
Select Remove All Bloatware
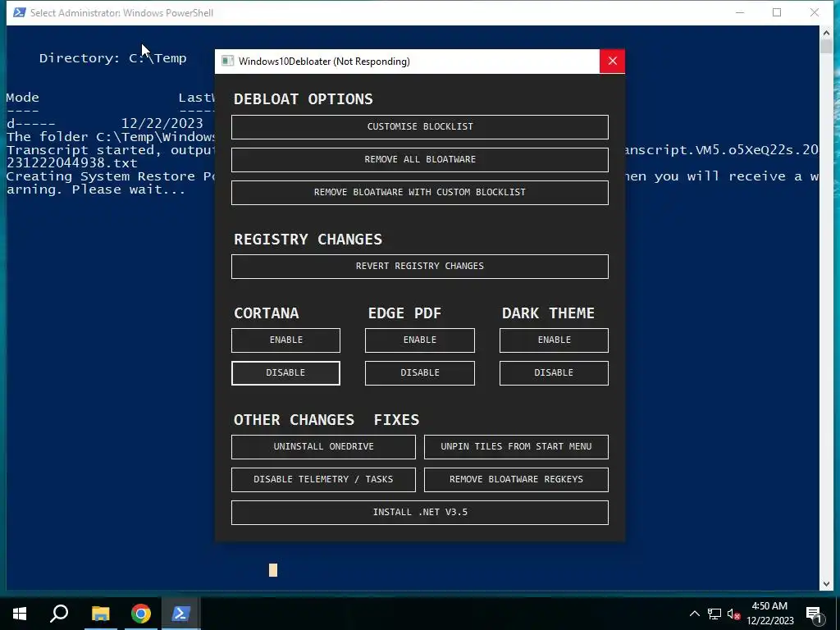point(419,160)
